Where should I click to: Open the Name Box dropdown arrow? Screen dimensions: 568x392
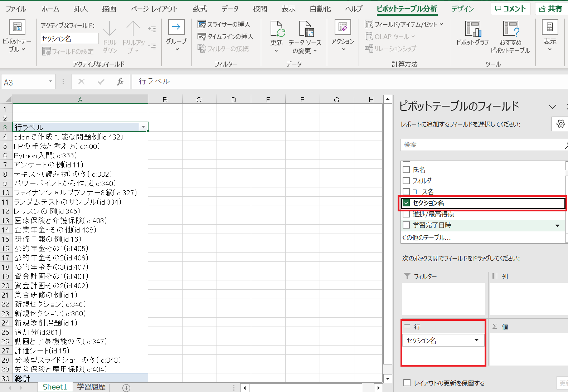click(x=50, y=82)
